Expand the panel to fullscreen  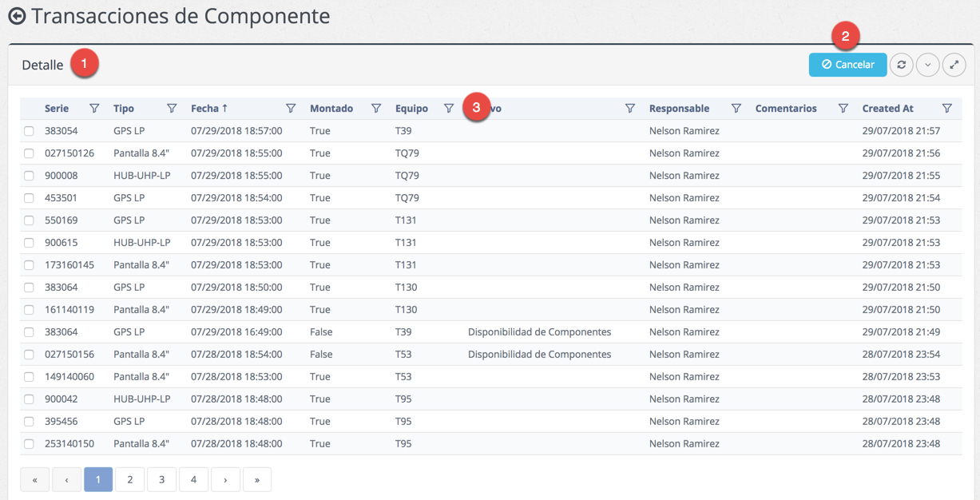(x=954, y=65)
